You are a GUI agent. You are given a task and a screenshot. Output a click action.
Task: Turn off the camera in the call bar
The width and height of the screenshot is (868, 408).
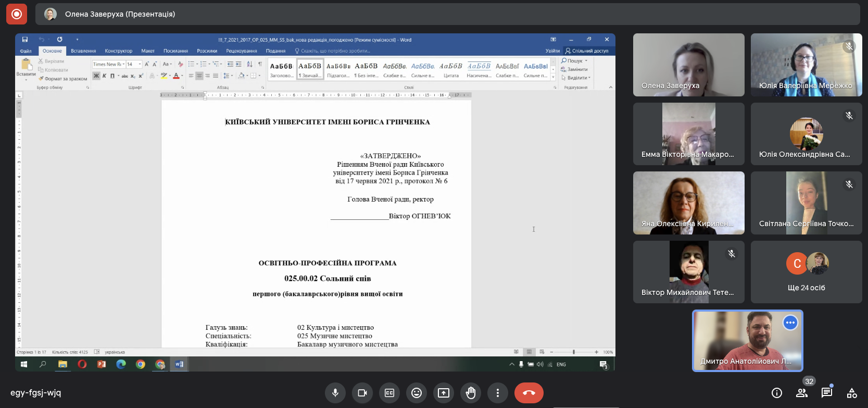(362, 393)
